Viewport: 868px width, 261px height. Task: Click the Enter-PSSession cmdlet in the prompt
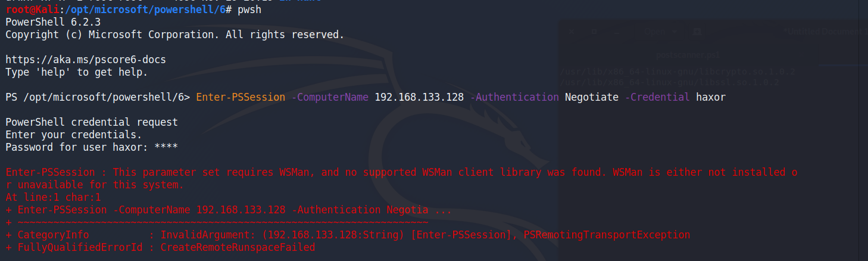(x=240, y=97)
